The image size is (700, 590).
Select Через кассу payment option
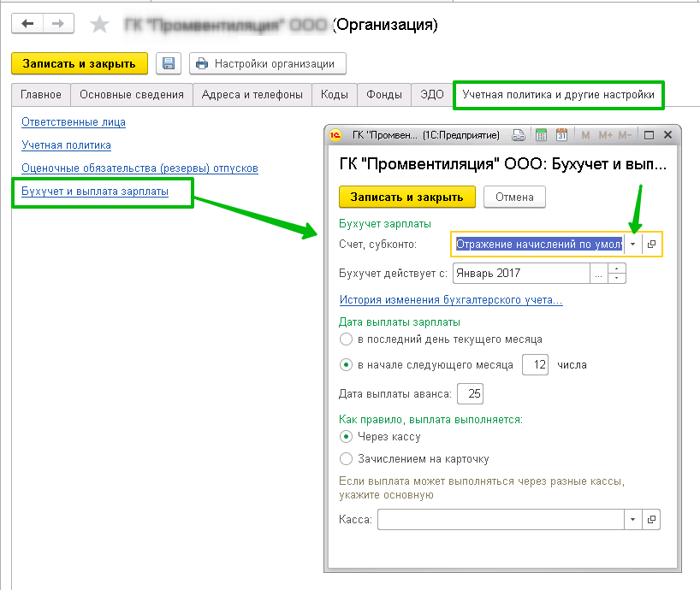[x=380, y=437]
